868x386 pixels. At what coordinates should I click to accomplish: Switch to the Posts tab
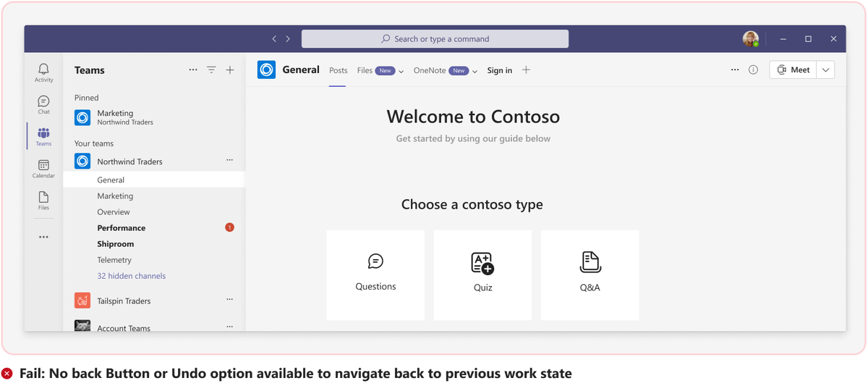(x=338, y=70)
